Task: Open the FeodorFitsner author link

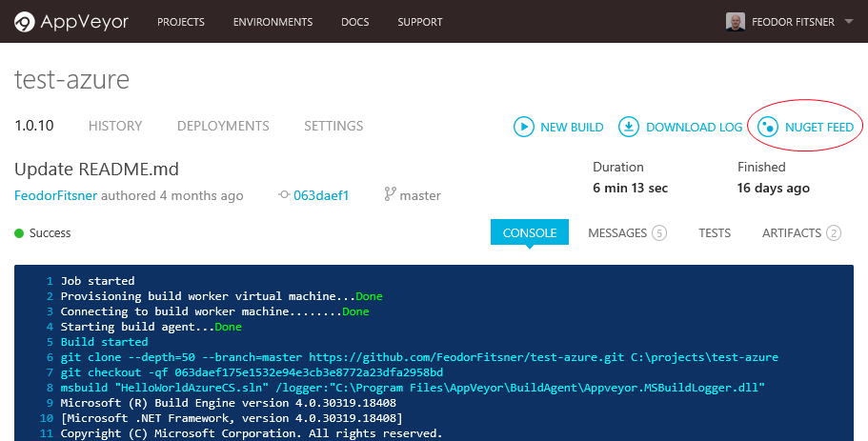Action: [x=56, y=195]
